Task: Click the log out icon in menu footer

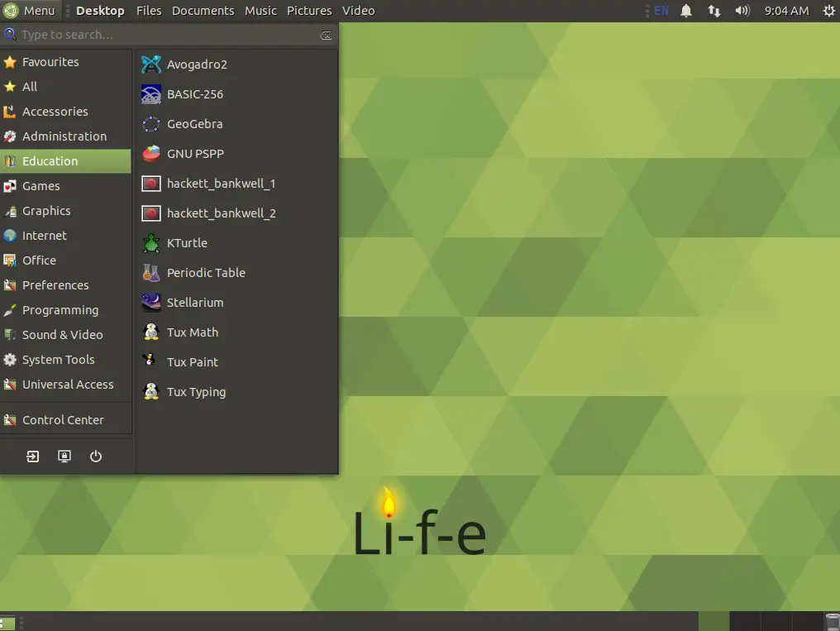Action: tap(33, 457)
